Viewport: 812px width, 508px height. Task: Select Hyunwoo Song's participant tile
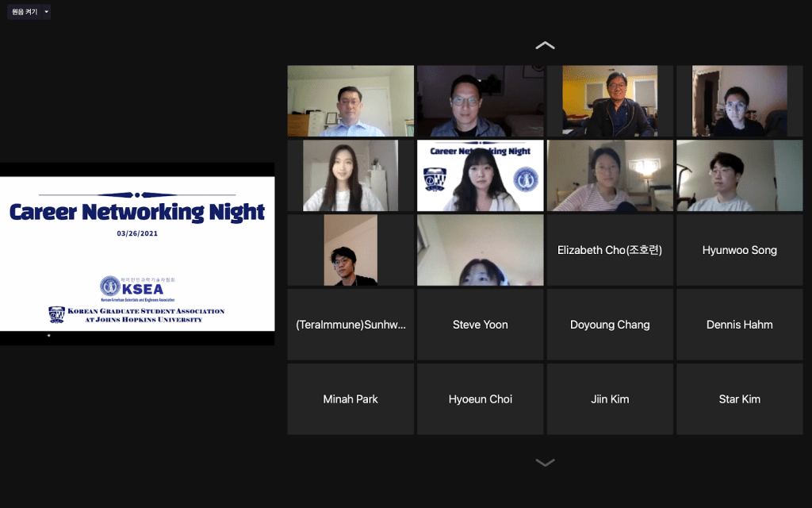(739, 250)
